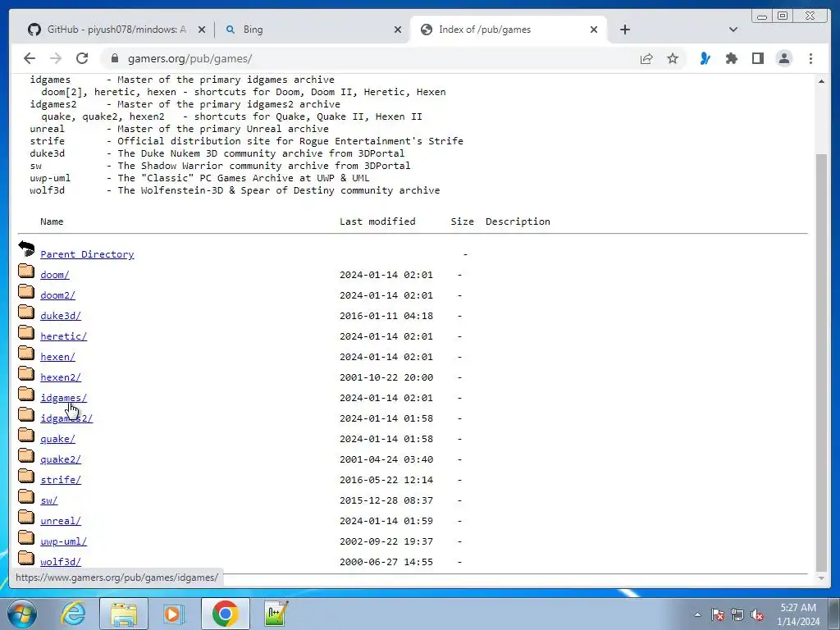
Task: Close the Bing tab
Action: pyautogui.click(x=398, y=30)
